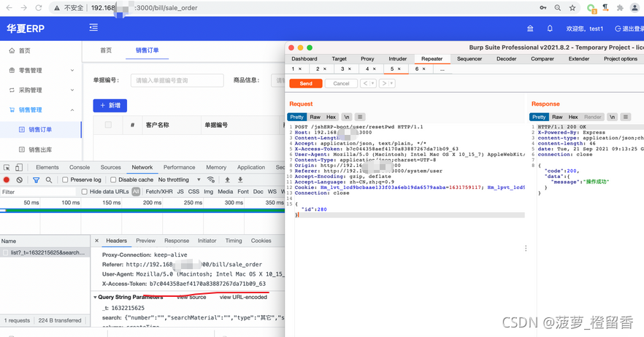Toggle Request \n non-printable characters button

coord(347,117)
